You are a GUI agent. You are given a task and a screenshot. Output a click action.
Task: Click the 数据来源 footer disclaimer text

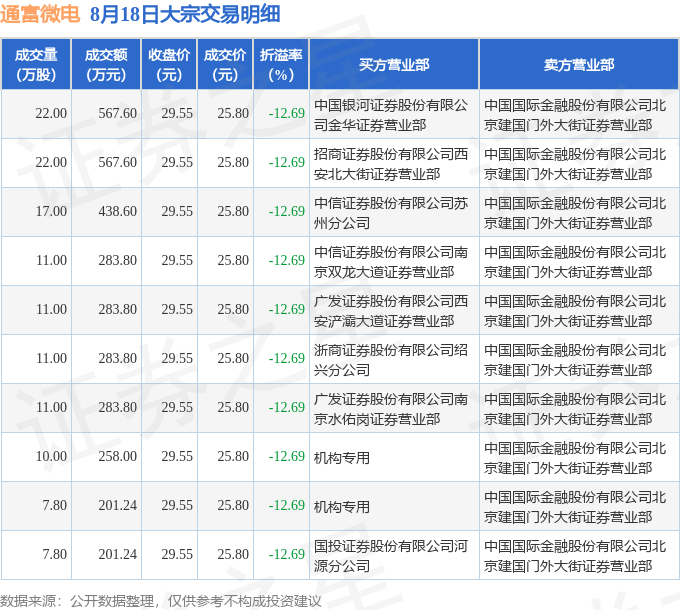pyautogui.click(x=161, y=601)
